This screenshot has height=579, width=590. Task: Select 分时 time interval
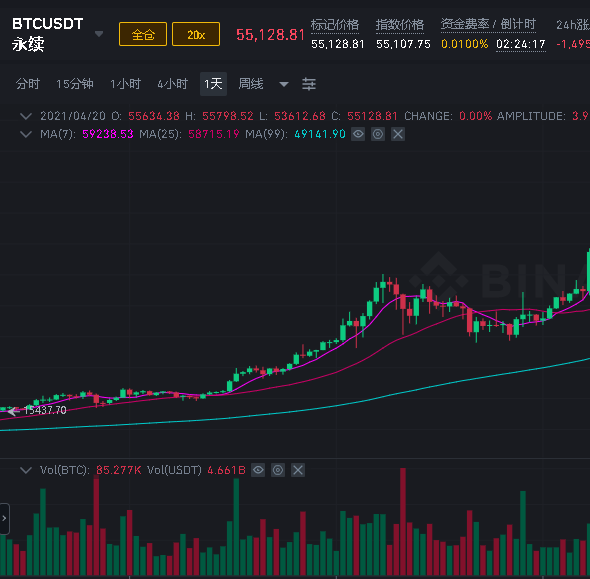click(x=28, y=84)
